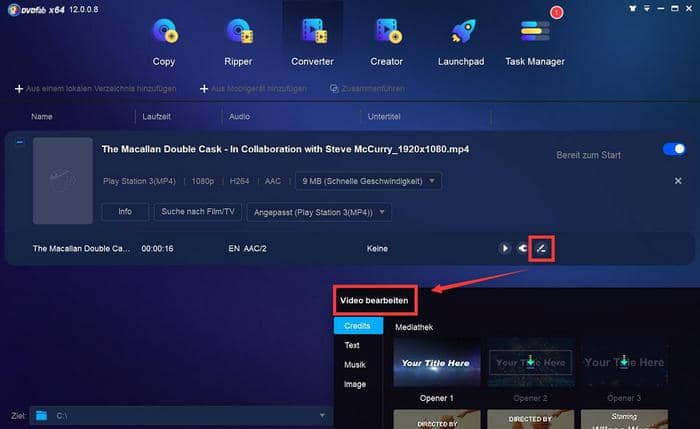Viewport: 700px width, 429px height.
Task: Open the Copy module
Action: point(163,40)
